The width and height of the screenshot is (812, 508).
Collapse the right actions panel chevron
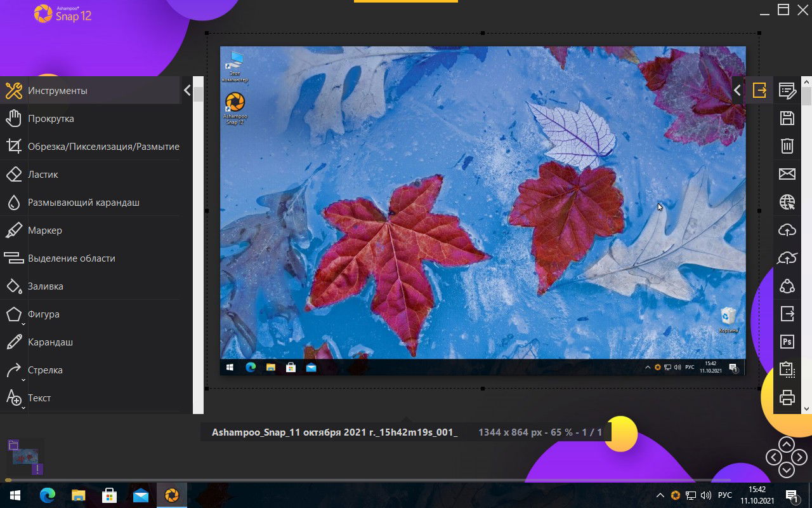[x=737, y=90]
